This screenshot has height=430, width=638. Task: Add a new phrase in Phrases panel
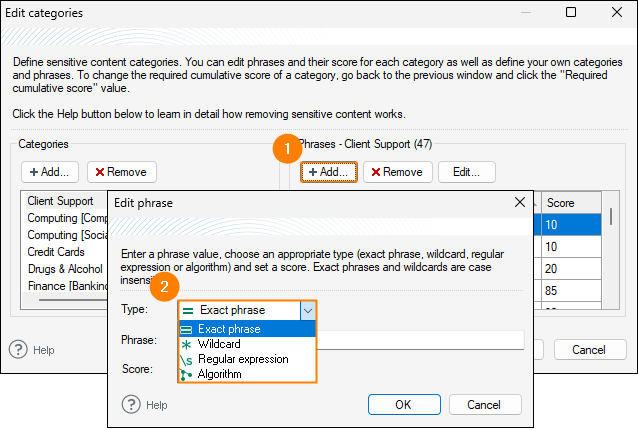[328, 172]
